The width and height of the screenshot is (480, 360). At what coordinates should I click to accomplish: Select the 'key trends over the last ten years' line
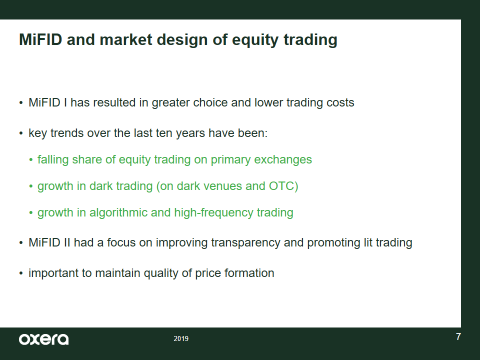[x=148, y=133]
